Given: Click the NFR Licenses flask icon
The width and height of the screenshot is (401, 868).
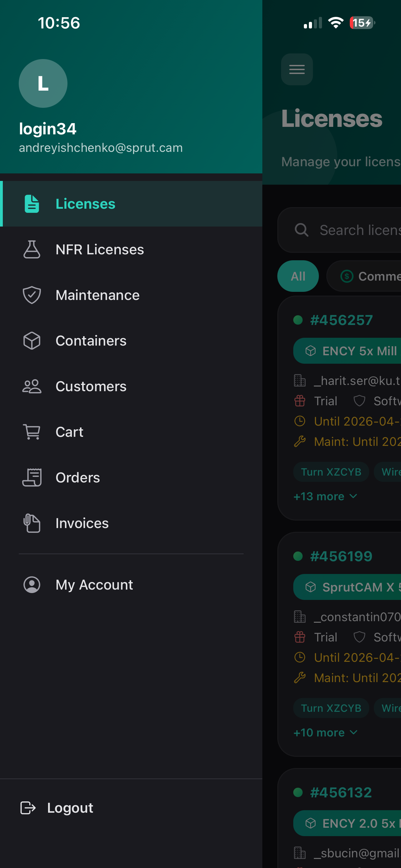Looking at the screenshot, I should [32, 249].
